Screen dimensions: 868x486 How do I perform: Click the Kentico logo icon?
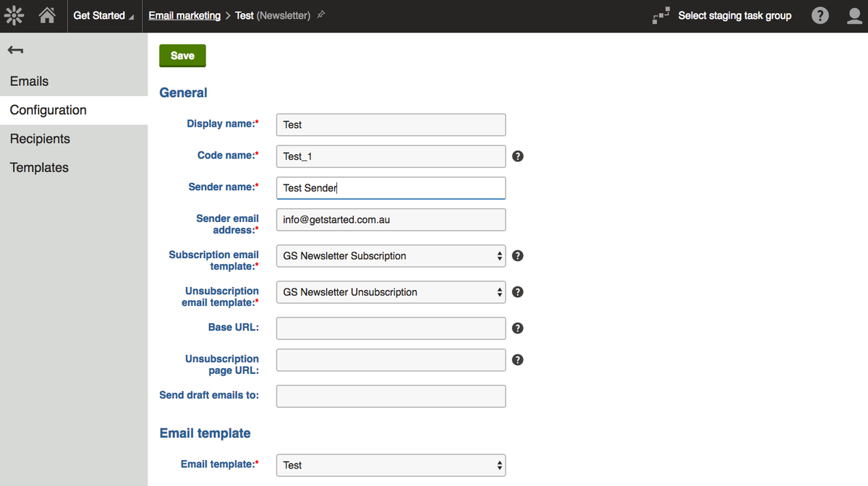(x=14, y=14)
